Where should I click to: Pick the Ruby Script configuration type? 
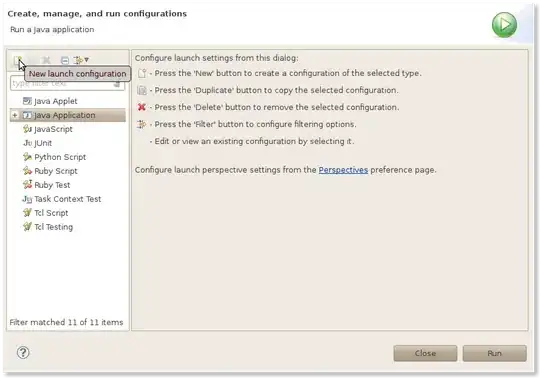coord(50,171)
